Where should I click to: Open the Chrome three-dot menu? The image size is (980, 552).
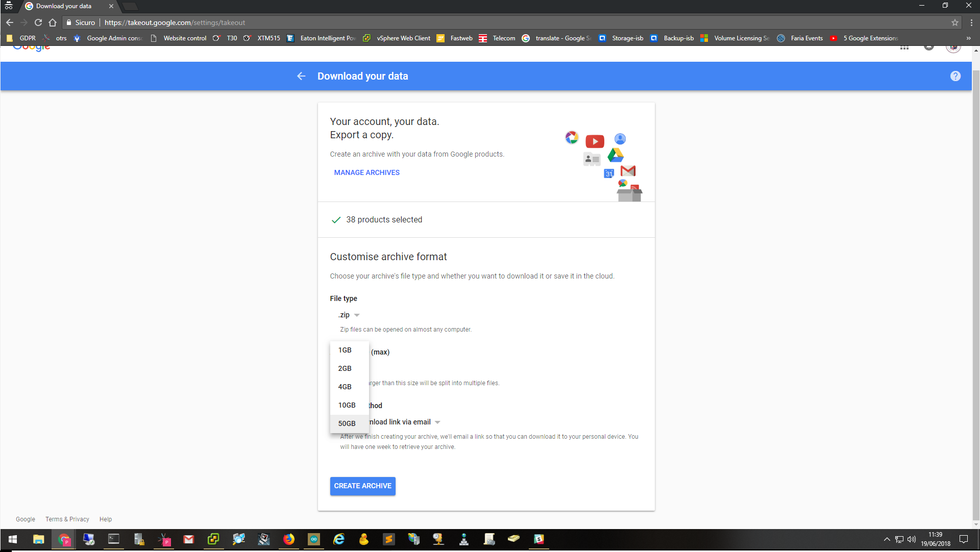(971, 22)
